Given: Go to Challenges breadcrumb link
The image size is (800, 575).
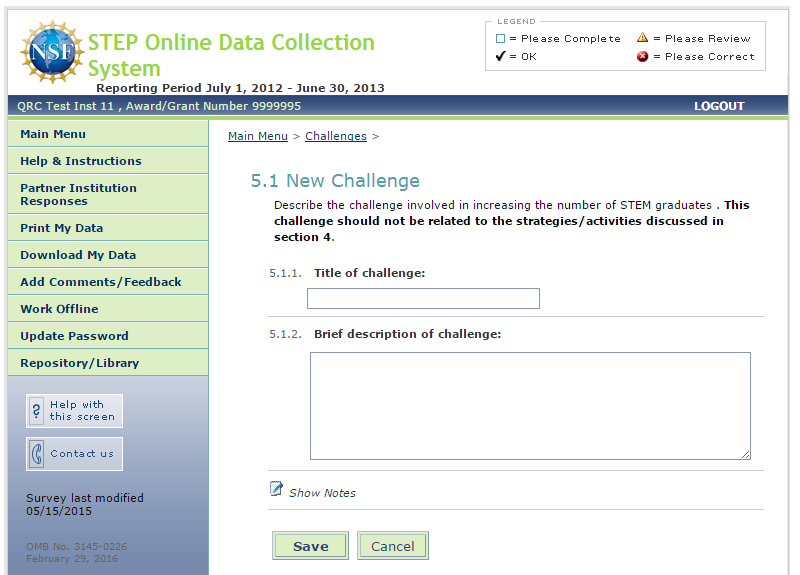Looking at the screenshot, I should point(335,136).
